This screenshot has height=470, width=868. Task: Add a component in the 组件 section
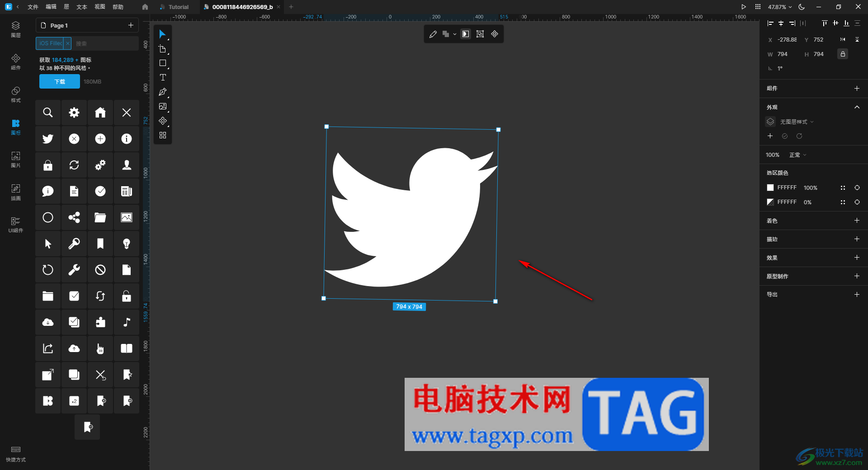[857, 89]
